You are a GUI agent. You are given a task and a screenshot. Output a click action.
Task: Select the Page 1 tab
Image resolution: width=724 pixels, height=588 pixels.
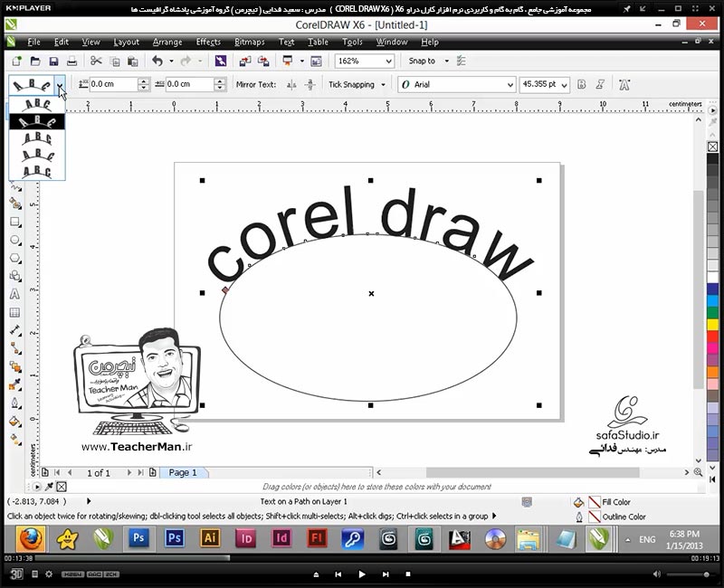click(x=183, y=472)
